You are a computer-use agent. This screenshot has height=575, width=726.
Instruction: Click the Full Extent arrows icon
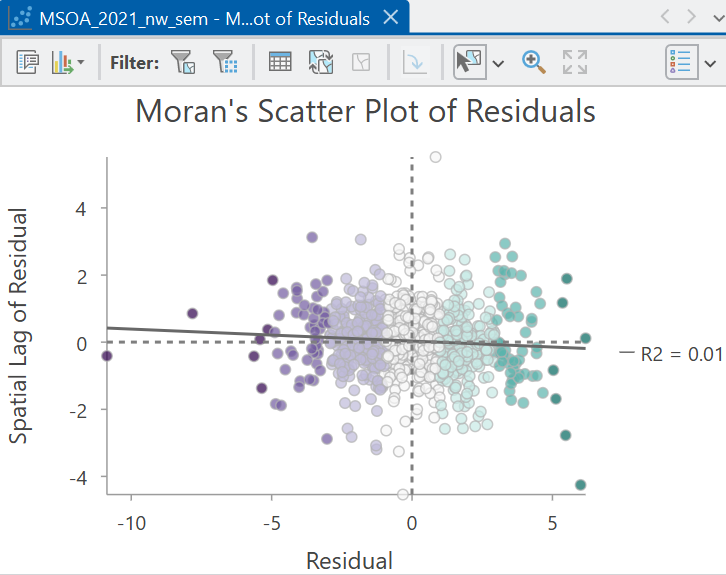coord(575,62)
